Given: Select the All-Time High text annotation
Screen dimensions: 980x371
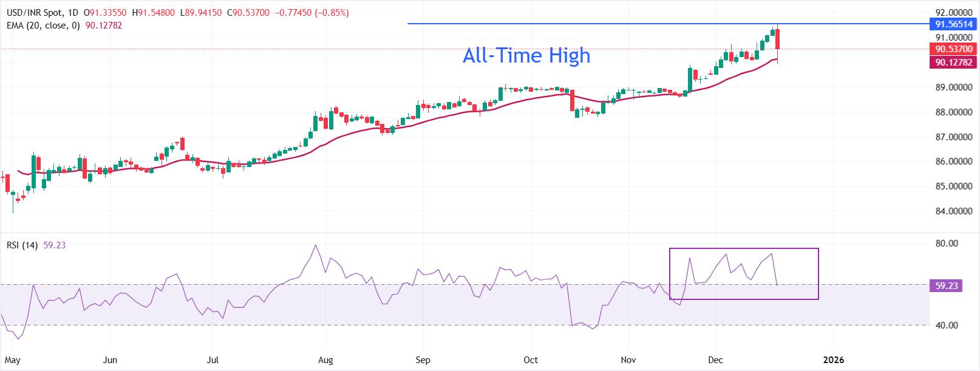Looking at the screenshot, I should click(x=526, y=56).
